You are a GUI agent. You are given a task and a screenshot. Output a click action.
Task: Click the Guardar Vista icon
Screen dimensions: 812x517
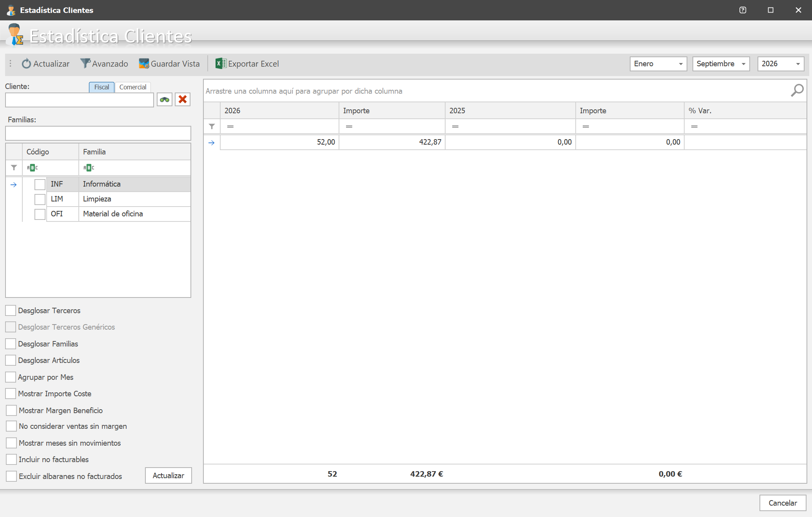(144, 64)
